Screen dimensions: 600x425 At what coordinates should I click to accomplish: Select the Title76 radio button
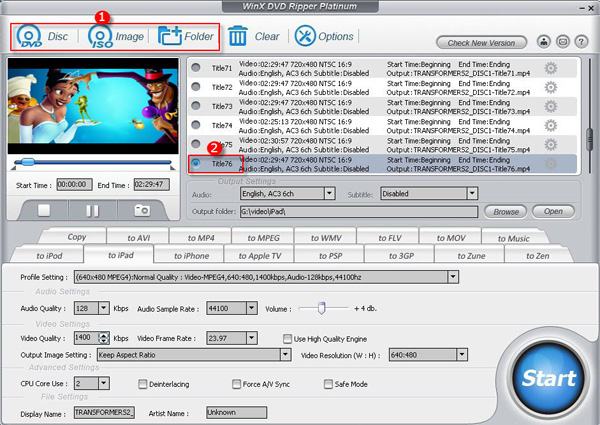[196, 163]
